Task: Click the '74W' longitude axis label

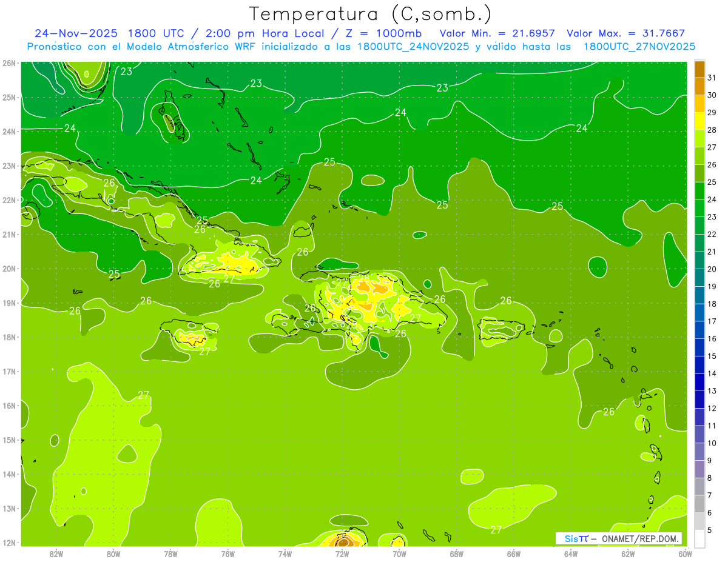Action: point(285,554)
